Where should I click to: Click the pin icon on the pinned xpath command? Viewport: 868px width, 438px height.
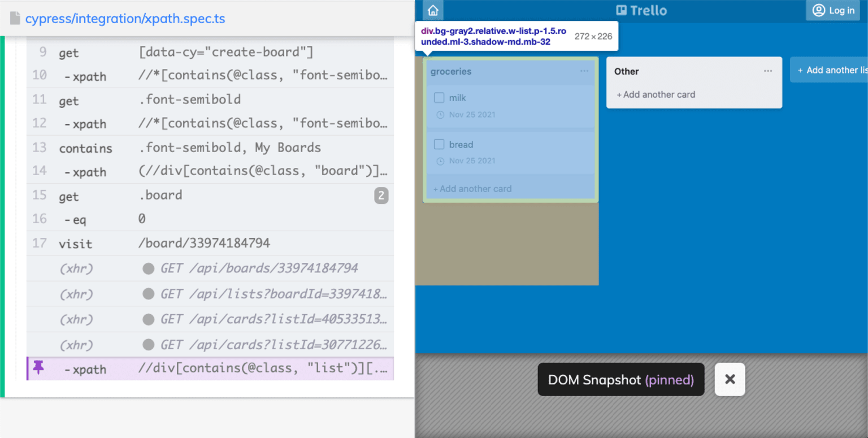pos(39,368)
